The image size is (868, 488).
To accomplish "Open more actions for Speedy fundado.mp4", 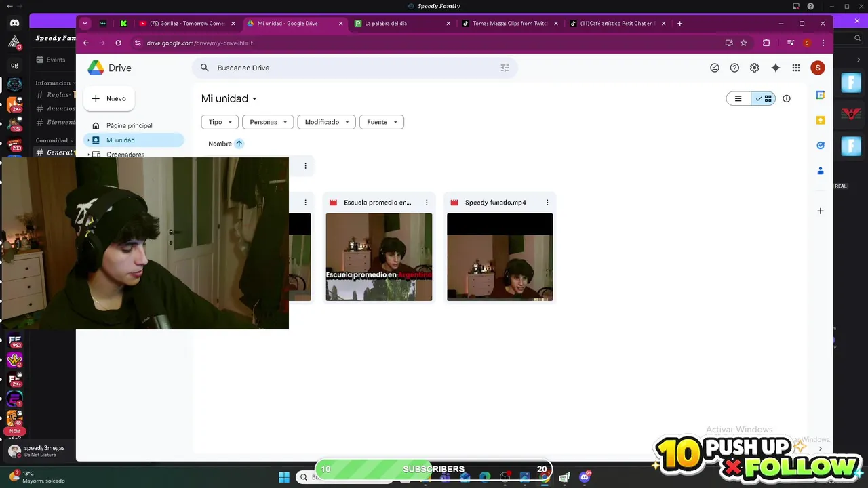I will click(x=547, y=203).
